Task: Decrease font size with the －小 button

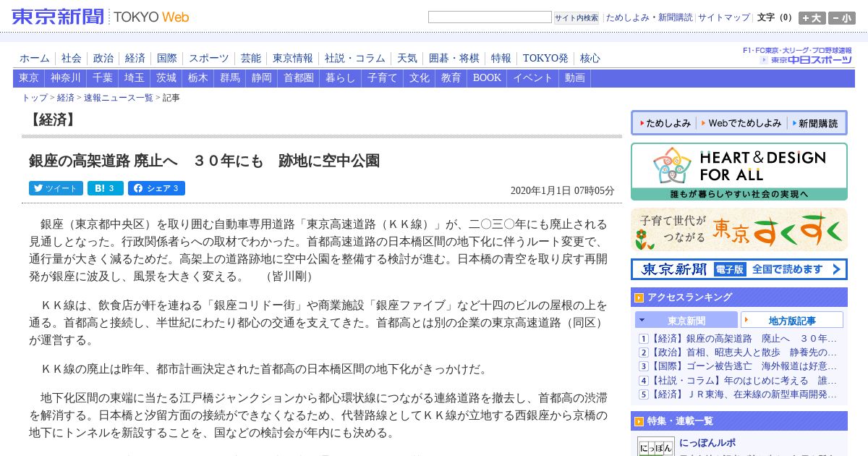Action: 841,18
